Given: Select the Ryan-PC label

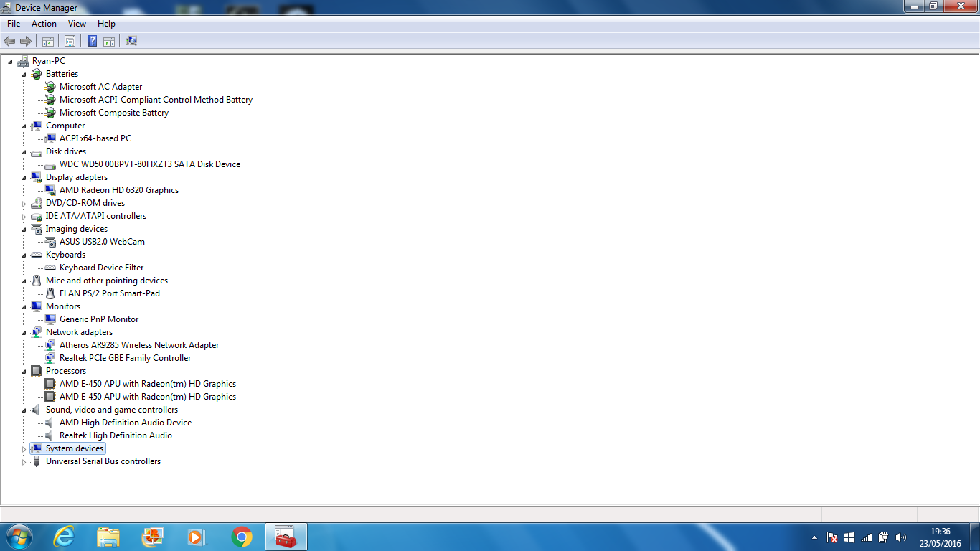Looking at the screenshot, I should coord(48,61).
